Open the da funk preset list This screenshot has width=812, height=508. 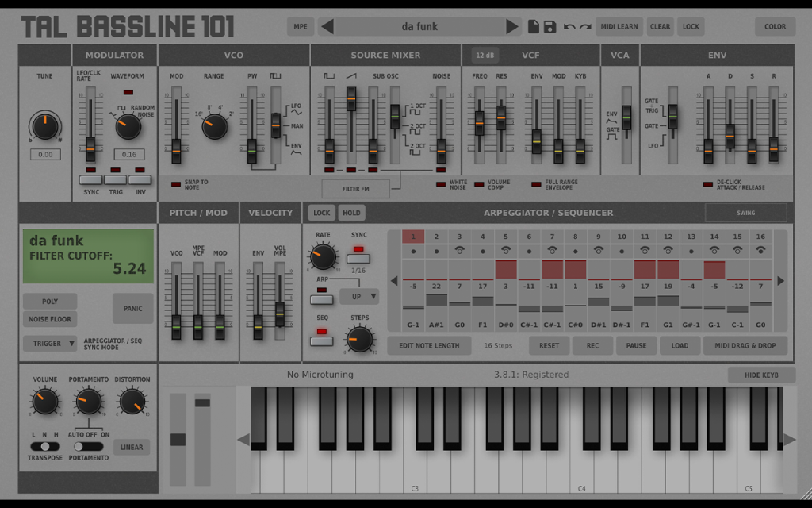click(419, 26)
